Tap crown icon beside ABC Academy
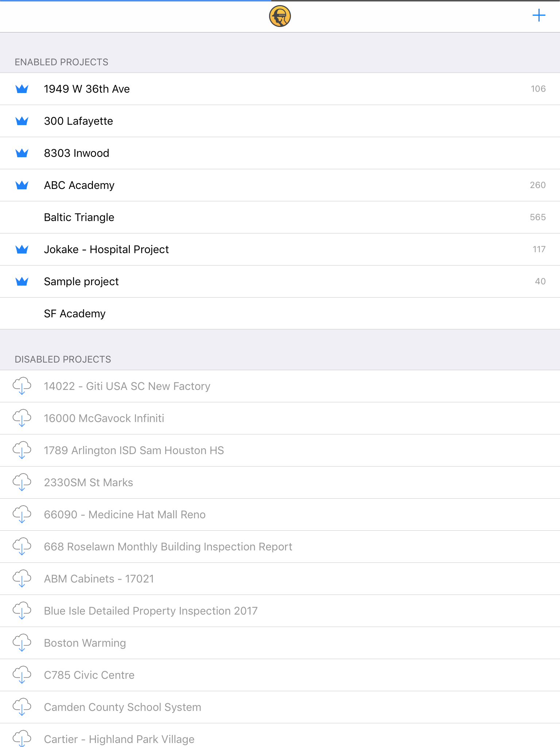 point(22,185)
